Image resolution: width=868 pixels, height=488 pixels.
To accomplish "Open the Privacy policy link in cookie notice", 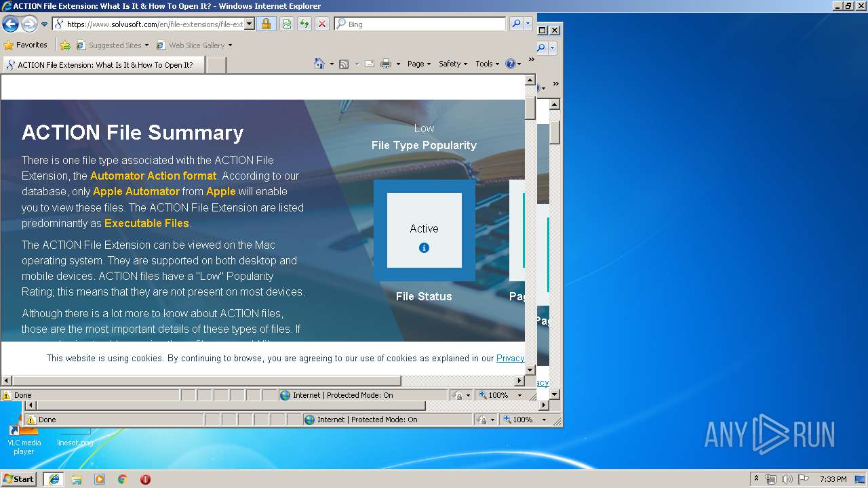I will click(510, 358).
